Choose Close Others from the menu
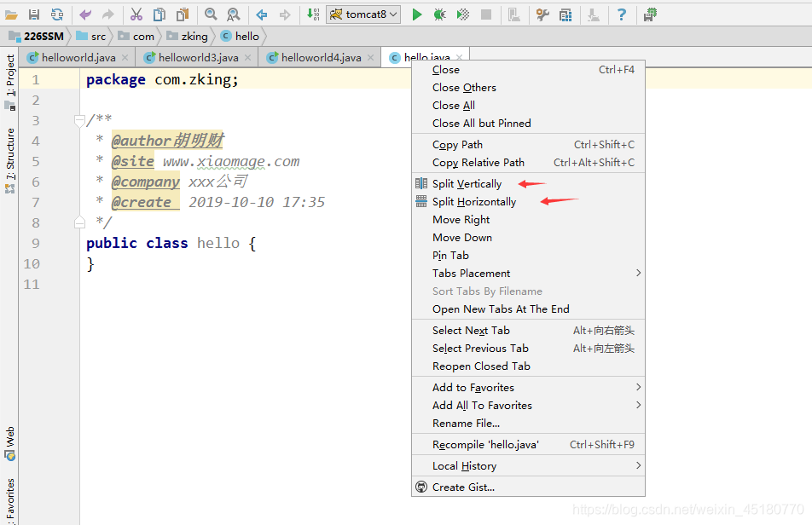812x525 pixels. point(528,88)
